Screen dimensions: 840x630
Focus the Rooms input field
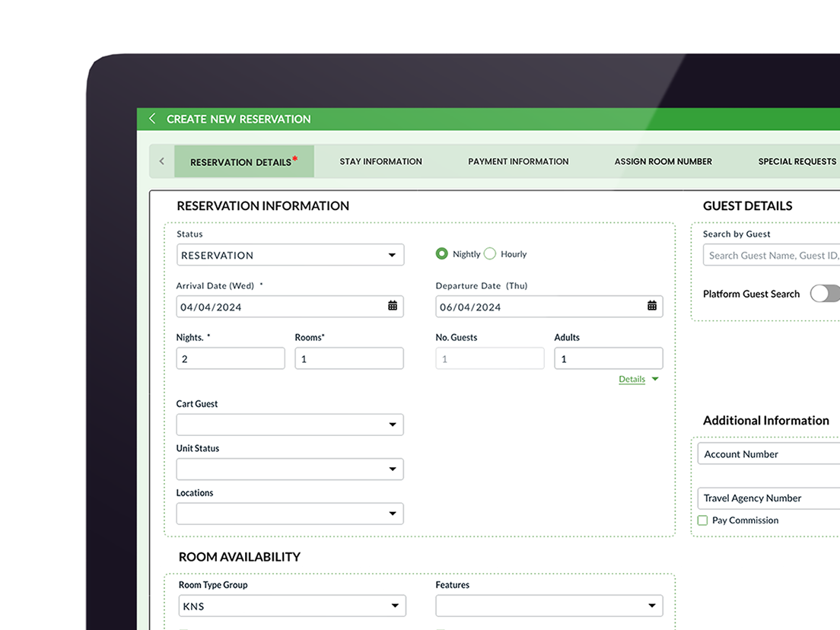click(x=348, y=358)
